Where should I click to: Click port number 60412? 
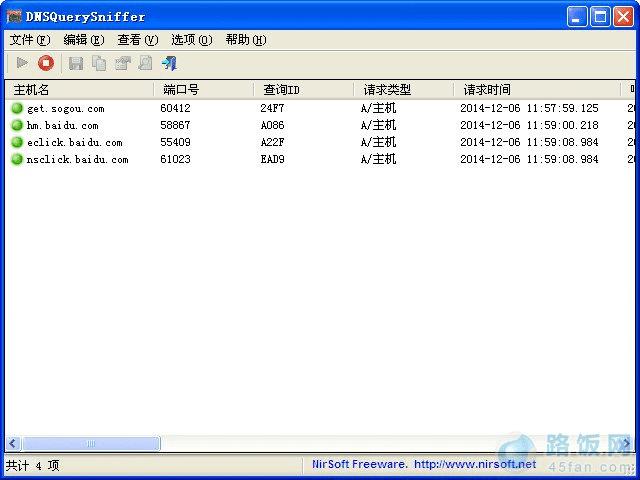tap(175, 108)
